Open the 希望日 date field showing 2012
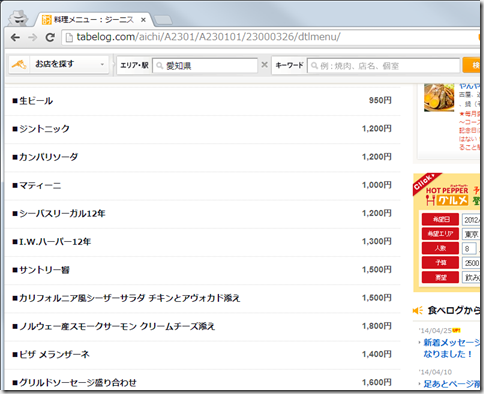Viewport: 484px width, 394px height. [x=471, y=220]
